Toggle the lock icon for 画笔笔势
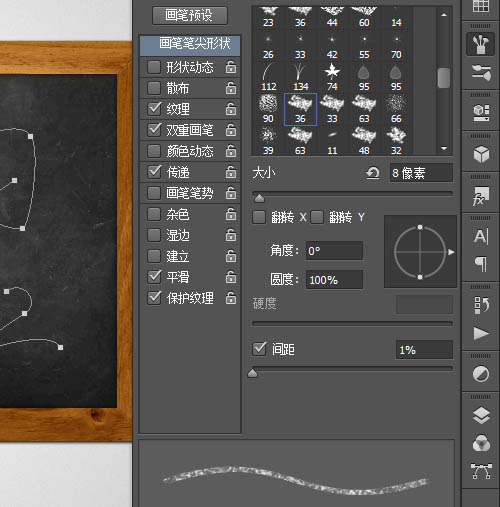Viewport: 500px width, 507px height. (x=231, y=193)
